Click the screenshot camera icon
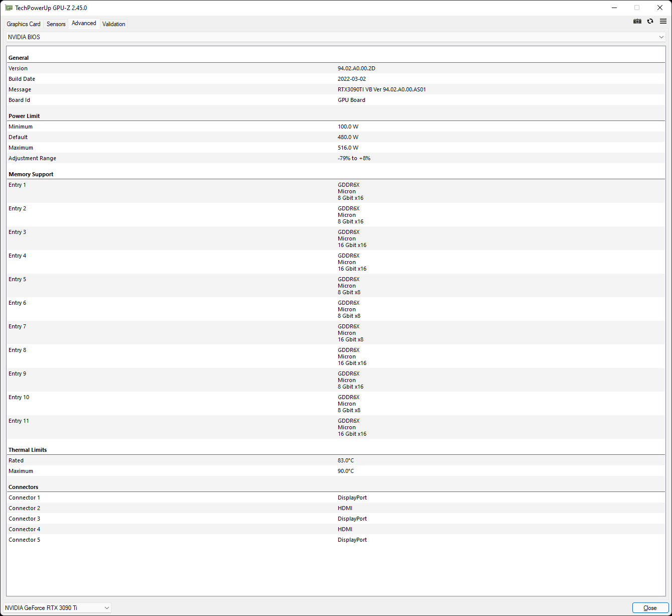 click(637, 21)
